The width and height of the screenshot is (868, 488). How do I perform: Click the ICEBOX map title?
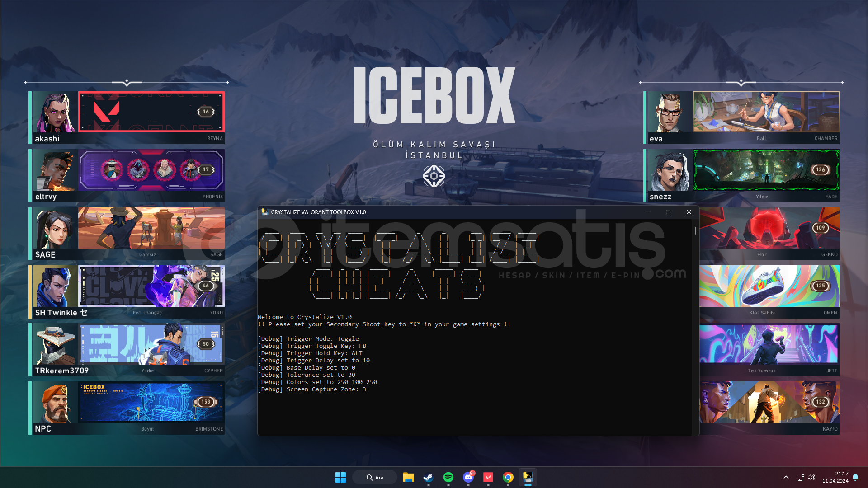[x=434, y=95]
